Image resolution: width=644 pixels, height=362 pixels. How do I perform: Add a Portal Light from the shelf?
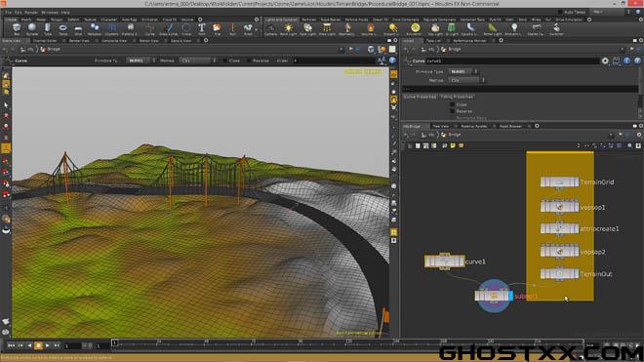[492, 28]
